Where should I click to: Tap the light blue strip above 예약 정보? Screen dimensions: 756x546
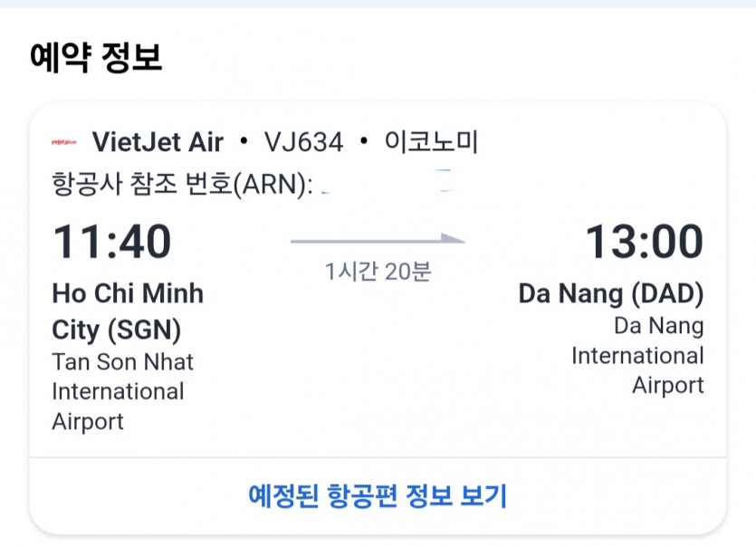[x=378, y=4]
